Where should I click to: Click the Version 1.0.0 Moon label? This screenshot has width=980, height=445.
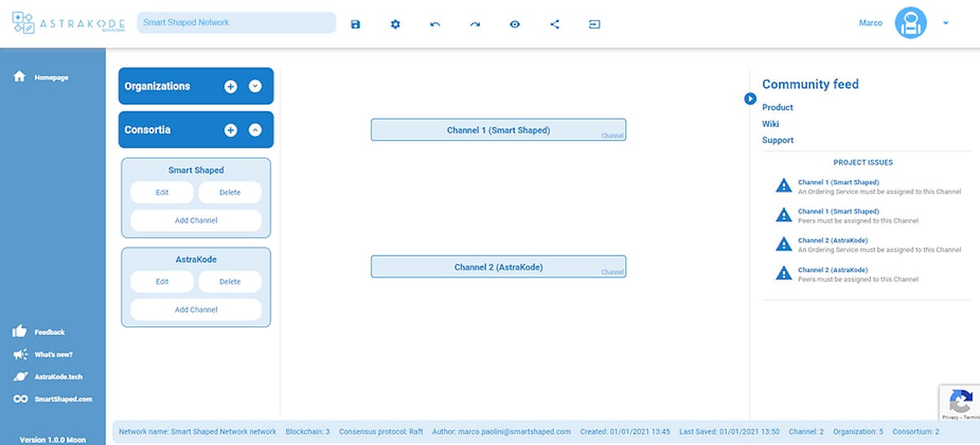pyautogui.click(x=52, y=439)
